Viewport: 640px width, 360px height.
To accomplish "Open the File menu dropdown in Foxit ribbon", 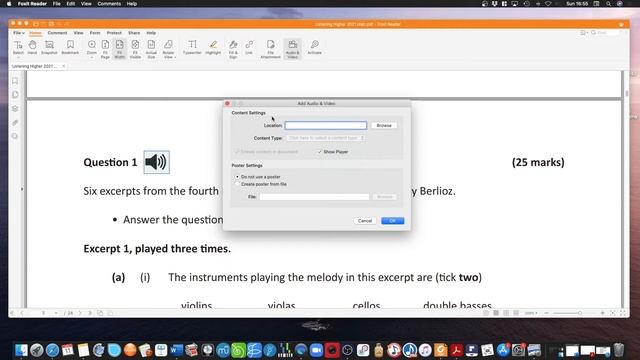I will [19, 33].
